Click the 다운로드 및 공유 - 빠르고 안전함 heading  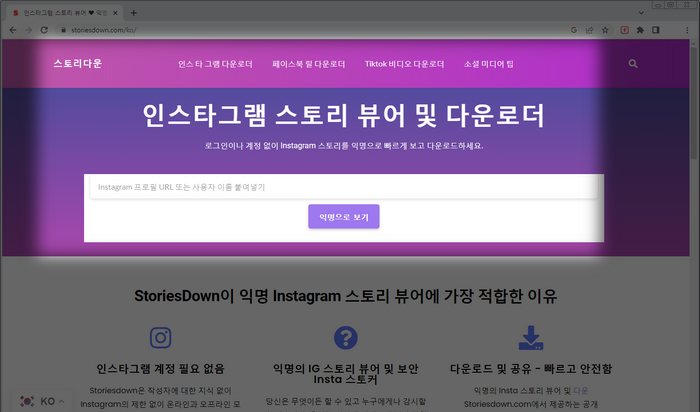point(531,369)
